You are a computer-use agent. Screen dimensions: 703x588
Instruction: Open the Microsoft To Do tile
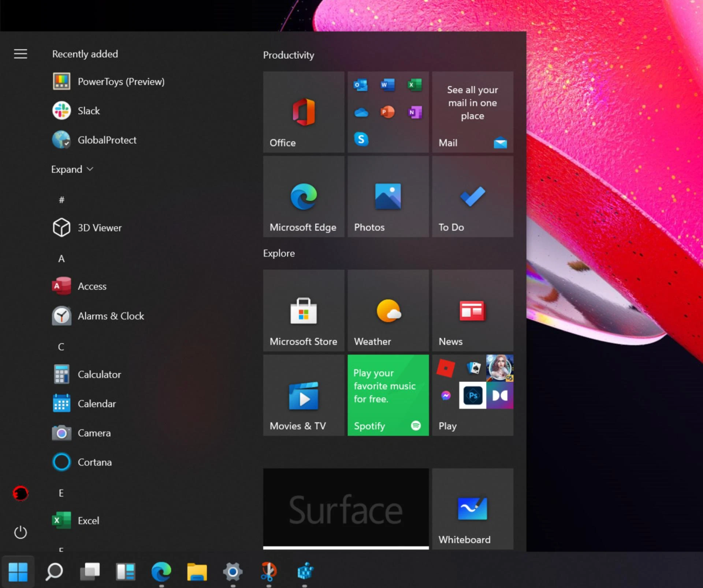click(x=472, y=197)
